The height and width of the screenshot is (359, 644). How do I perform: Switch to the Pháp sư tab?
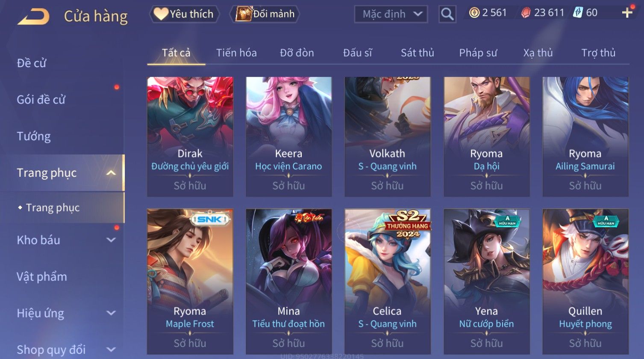[478, 53]
